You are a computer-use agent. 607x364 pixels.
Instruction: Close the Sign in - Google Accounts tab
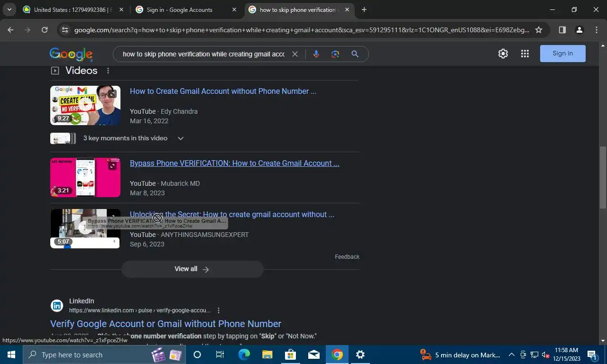click(234, 9)
